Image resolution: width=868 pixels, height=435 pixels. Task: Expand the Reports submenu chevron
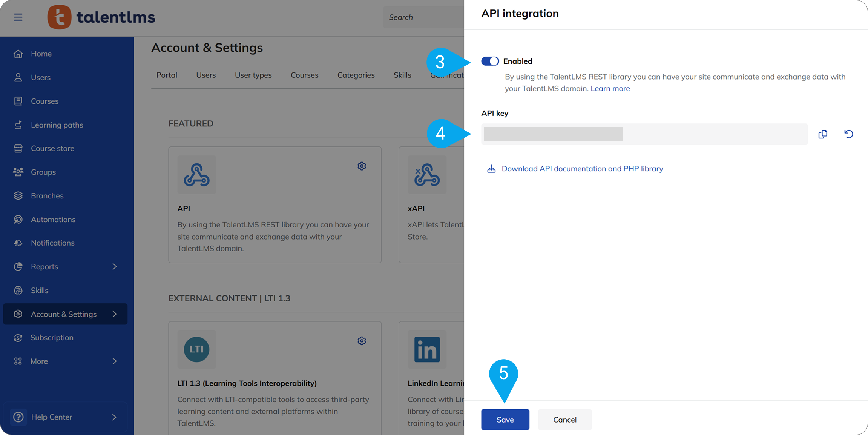coord(115,267)
